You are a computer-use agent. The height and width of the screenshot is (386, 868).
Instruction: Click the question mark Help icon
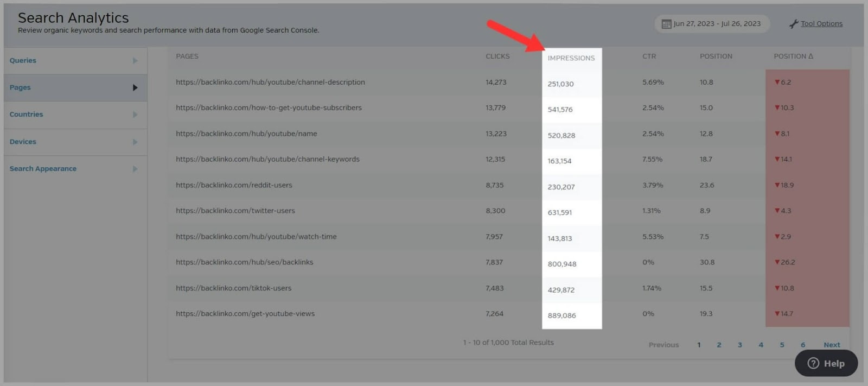pyautogui.click(x=813, y=363)
